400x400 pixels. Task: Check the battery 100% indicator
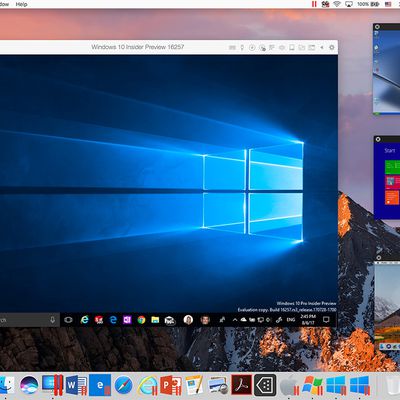tap(368, 4)
